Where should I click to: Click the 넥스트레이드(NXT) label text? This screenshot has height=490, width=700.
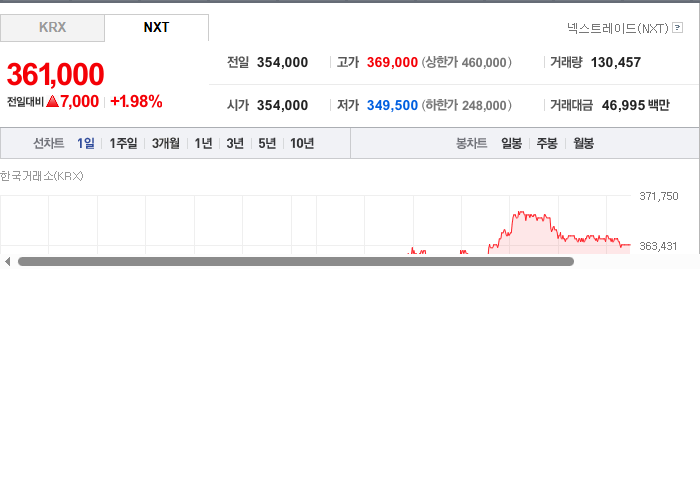618,28
